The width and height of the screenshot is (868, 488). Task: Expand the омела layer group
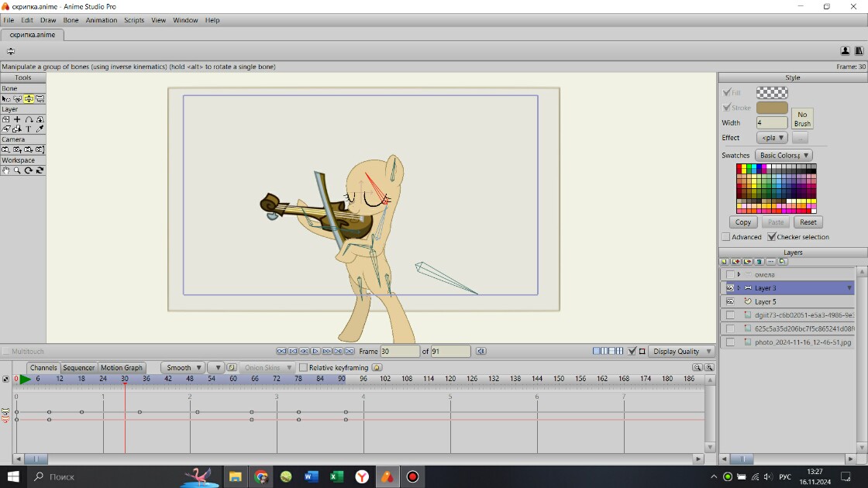point(739,274)
